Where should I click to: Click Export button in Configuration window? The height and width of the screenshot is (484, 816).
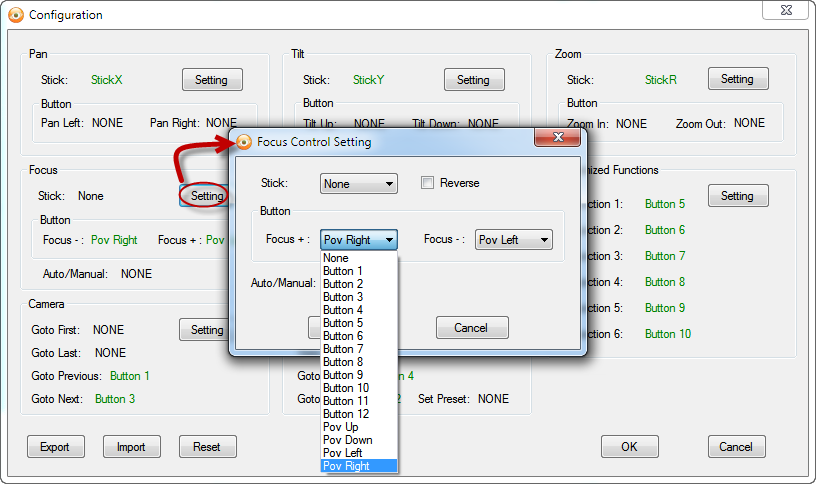tap(55, 447)
